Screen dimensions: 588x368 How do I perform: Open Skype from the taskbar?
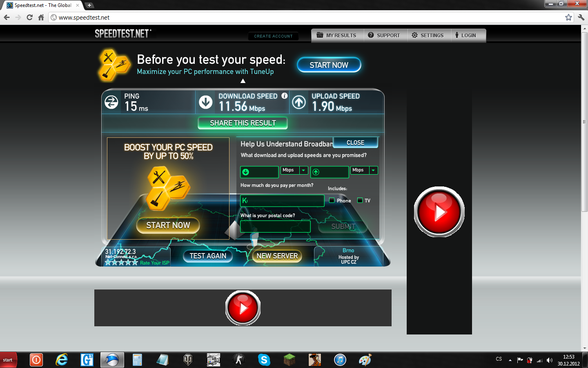264,360
